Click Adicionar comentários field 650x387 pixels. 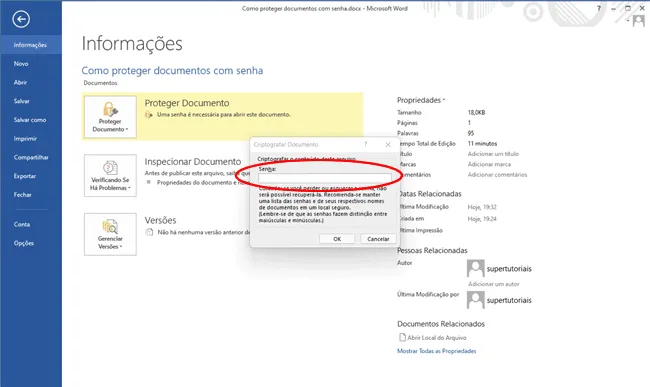click(x=497, y=174)
